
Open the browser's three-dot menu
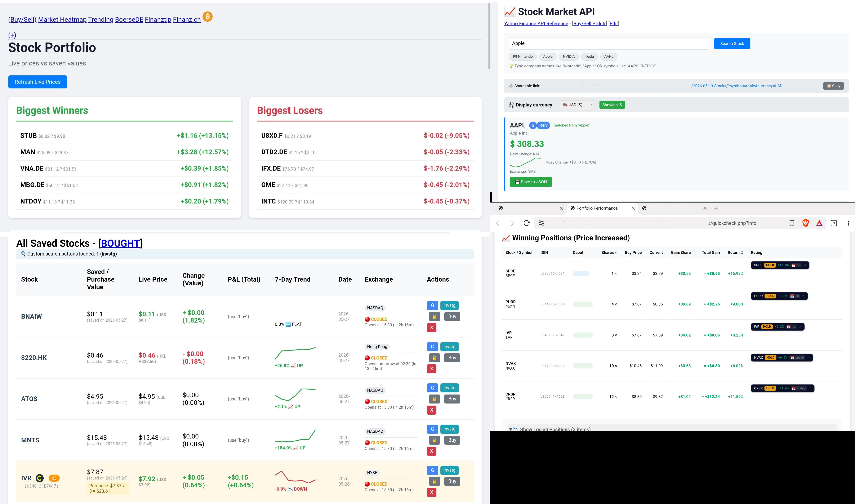point(848,223)
